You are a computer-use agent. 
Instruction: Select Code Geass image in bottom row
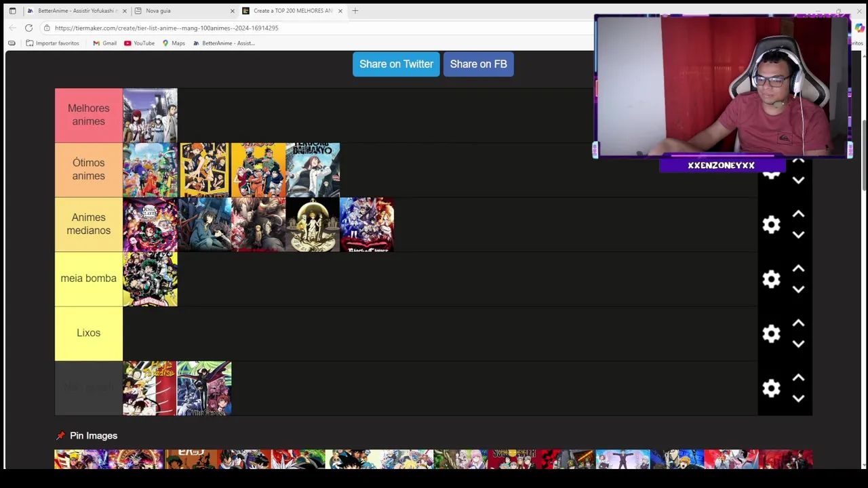coord(204,388)
